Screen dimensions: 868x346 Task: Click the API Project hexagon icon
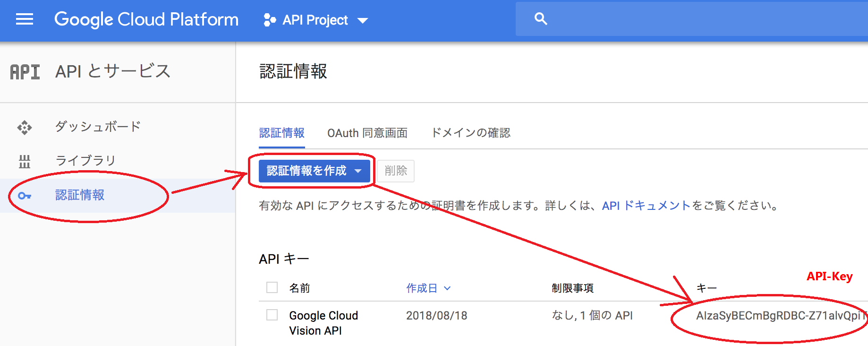(x=270, y=20)
